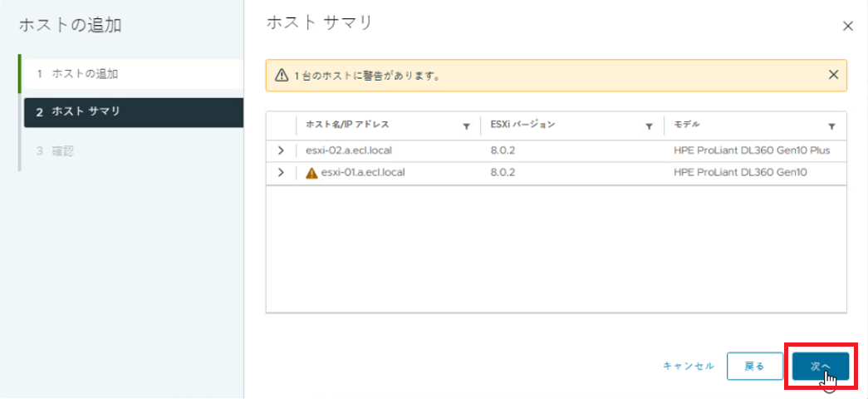The image size is (868, 399).
Task: Expand the esxi-02.a.ecl.local host row
Action: [281, 150]
